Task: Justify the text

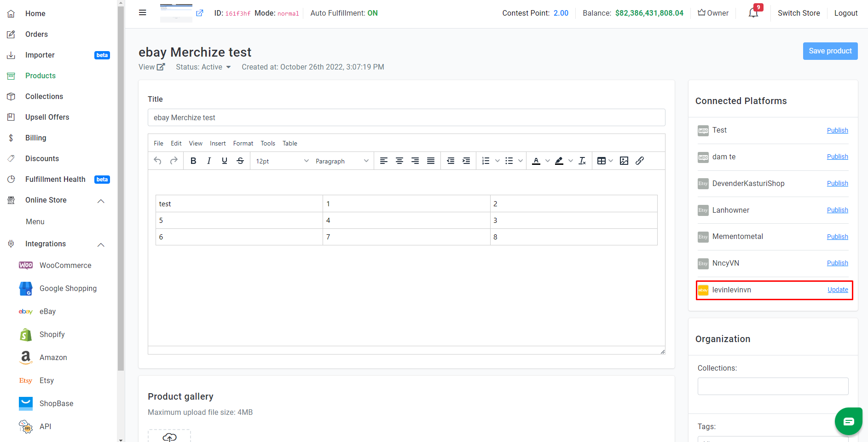Action: coord(431,161)
